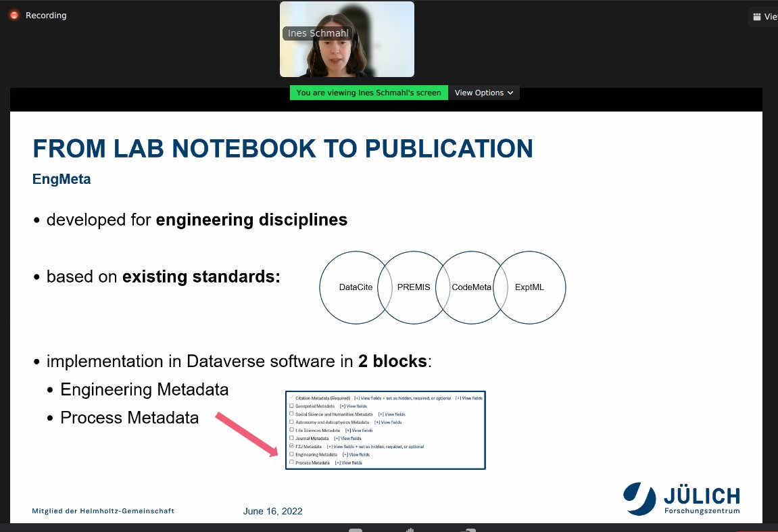Select the PREMIS circle in the standards diagram
Image resolution: width=778 pixels, height=532 pixels.
pyautogui.click(x=413, y=287)
